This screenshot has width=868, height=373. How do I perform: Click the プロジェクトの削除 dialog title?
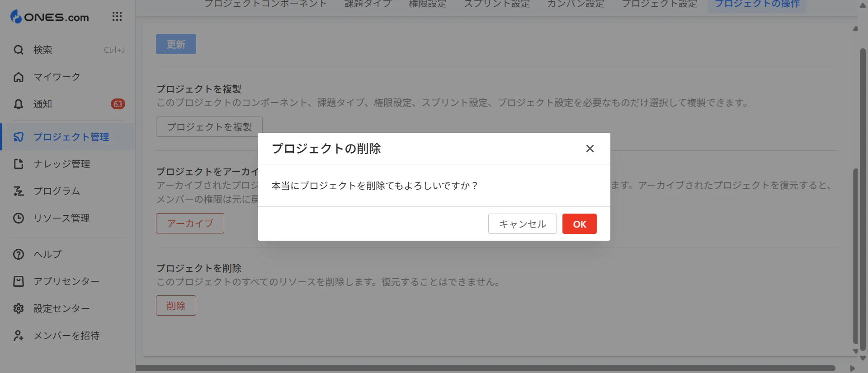coord(326,149)
